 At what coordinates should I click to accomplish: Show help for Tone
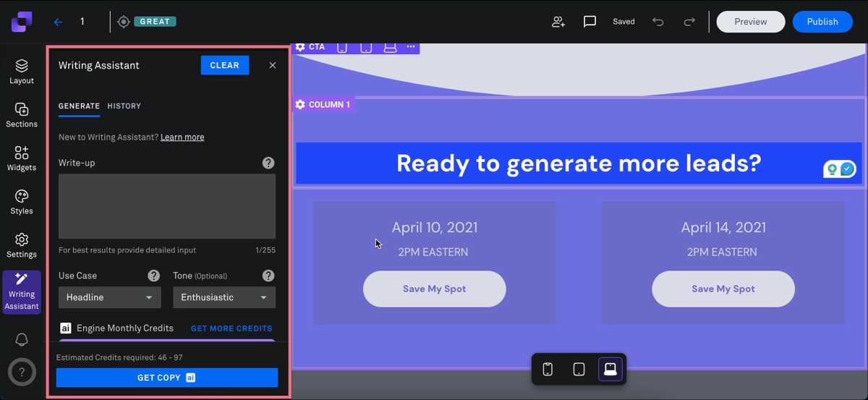(x=268, y=276)
